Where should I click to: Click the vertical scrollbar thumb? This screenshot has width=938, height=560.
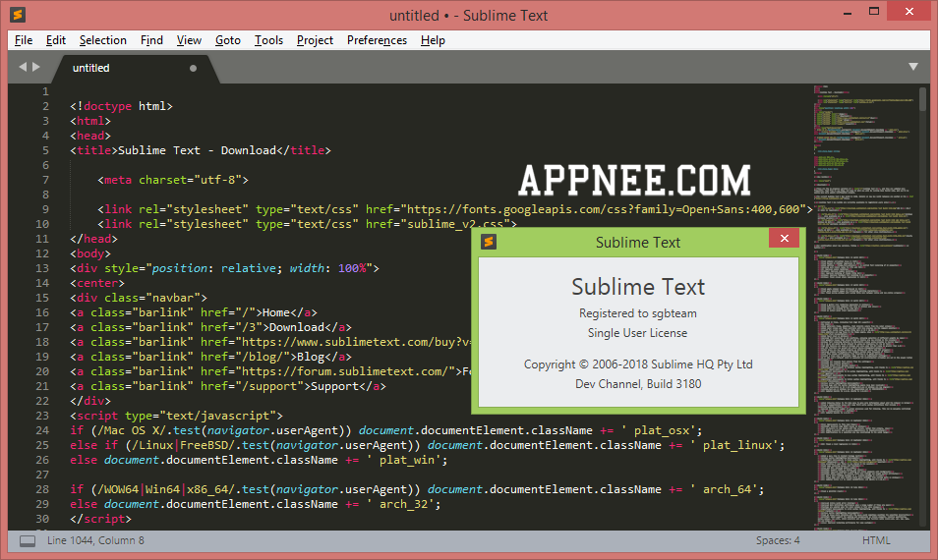[923, 98]
